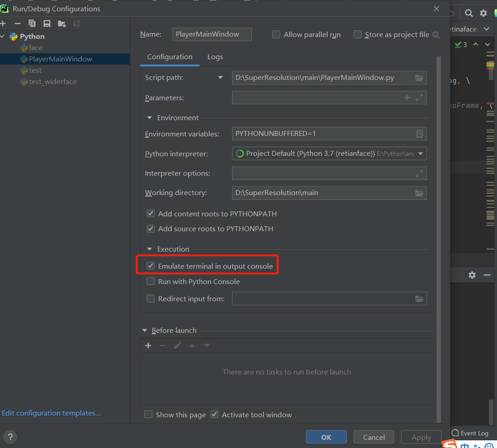Viewport: 497px width, 448px height.
Task: Uncheck Add content roots to PYTHONPATH
Action: (150, 213)
